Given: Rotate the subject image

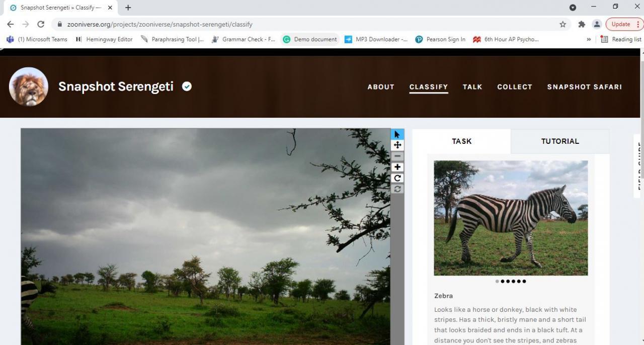Looking at the screenshot, I should pyautogui.click(x=397, y=178).
